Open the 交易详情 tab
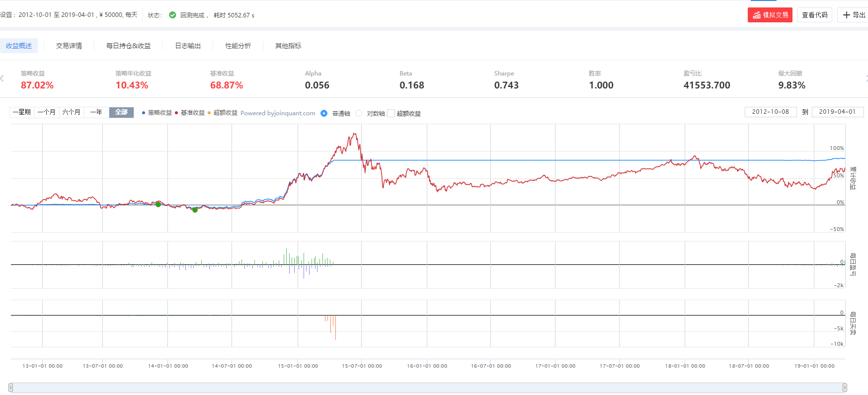Image resolution: width=868 pixels, height=395 pixels. pyautogui.click(x=69, y=46)
